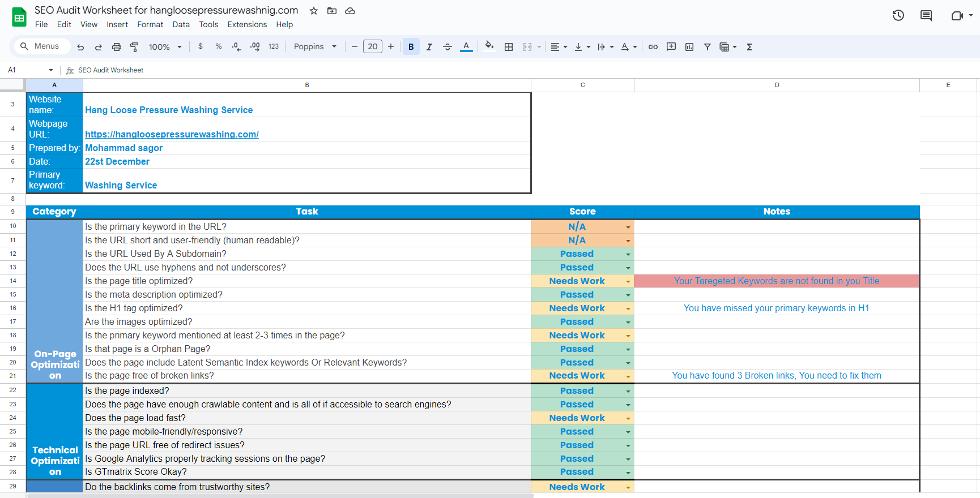Open the comments panel icon

point(926,16)
